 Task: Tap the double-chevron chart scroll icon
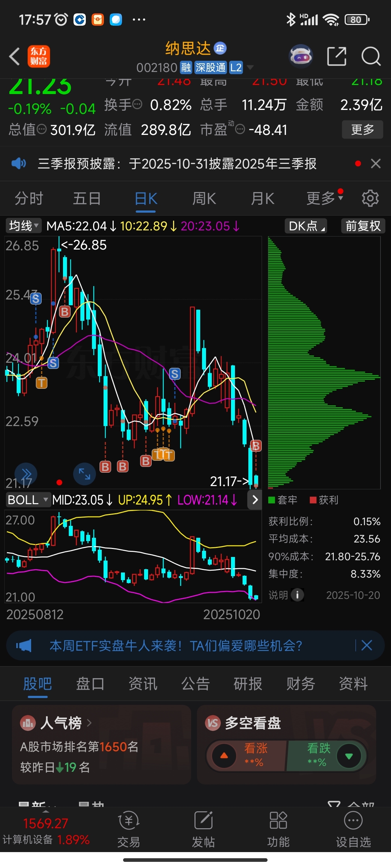click(26, 474)
